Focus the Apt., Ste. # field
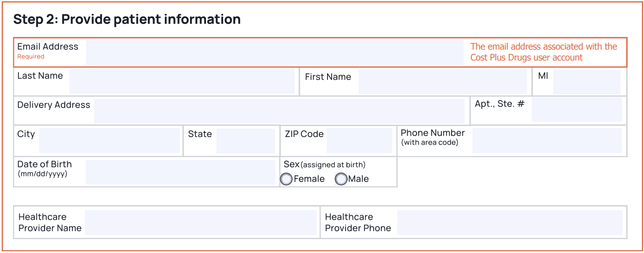Image resolution: width=644 pixels, height=253 pixels. [577, 109]
